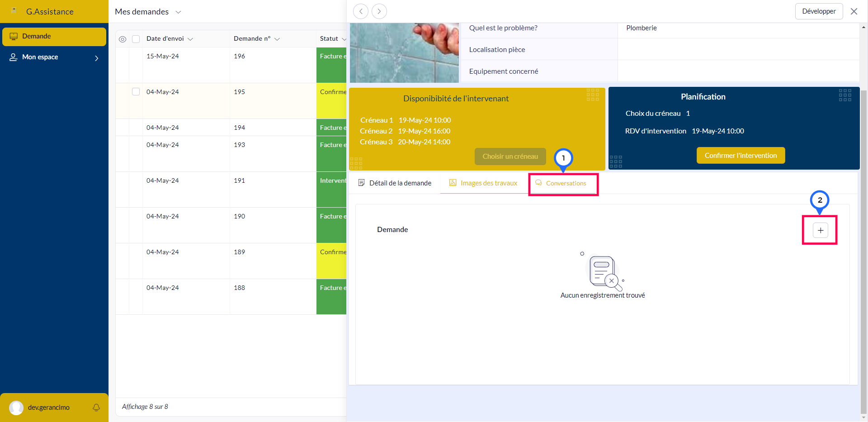This screenshot has width=868, height=422.
Task: Open the Date d'envoi column dropdown
Action: [x=190, y=39]
